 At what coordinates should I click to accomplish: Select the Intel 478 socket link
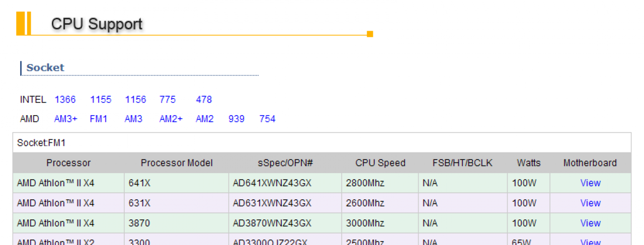click(x=204, y=100)
